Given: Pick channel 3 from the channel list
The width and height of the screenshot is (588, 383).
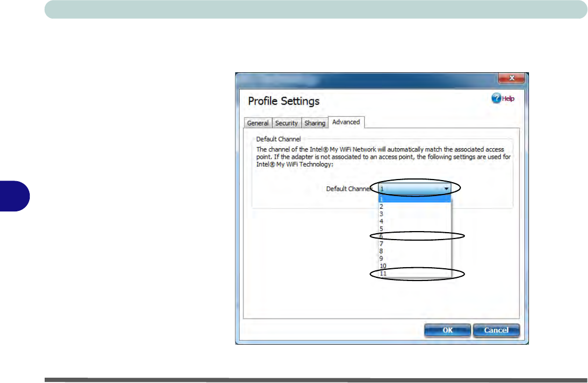Looking at the screenshot, I should 414,214.
